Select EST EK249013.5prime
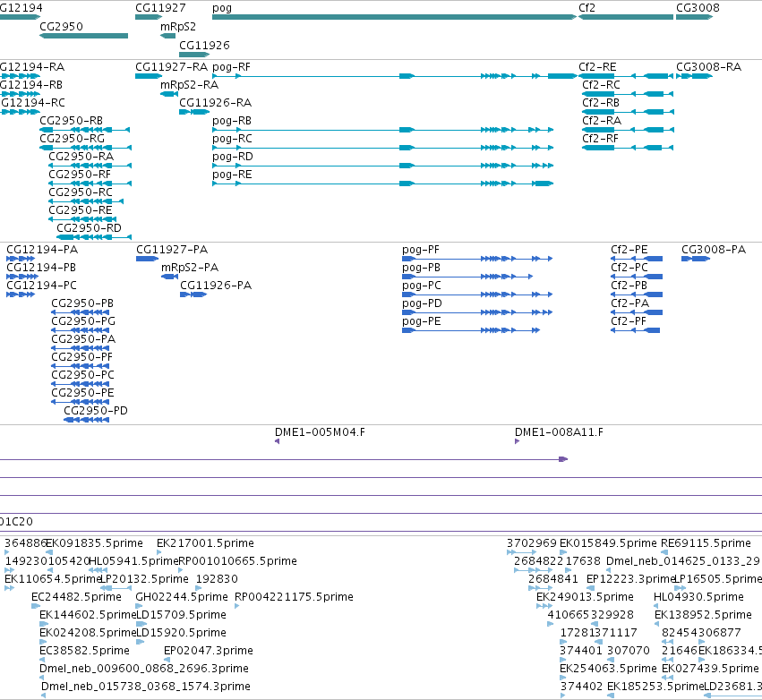The image size is (762, 700). pyautogui.click(x=544, y=606)
